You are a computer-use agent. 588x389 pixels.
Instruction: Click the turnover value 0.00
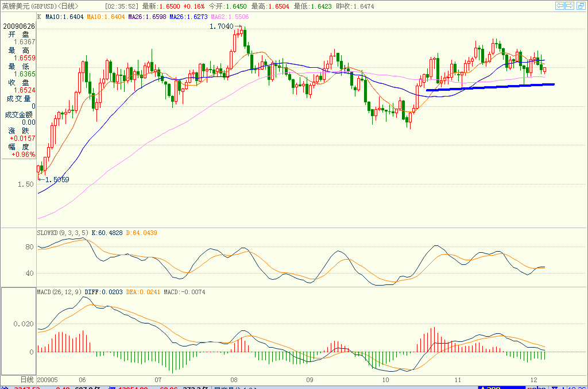click(x=29, y=122)
